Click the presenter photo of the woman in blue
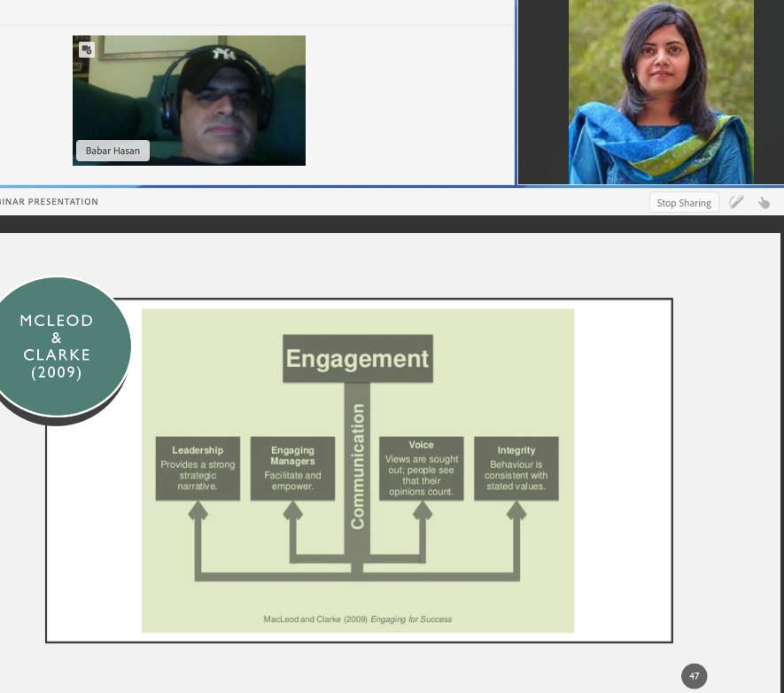The height and width of the screenshot is (693, 784). point(661,92)
